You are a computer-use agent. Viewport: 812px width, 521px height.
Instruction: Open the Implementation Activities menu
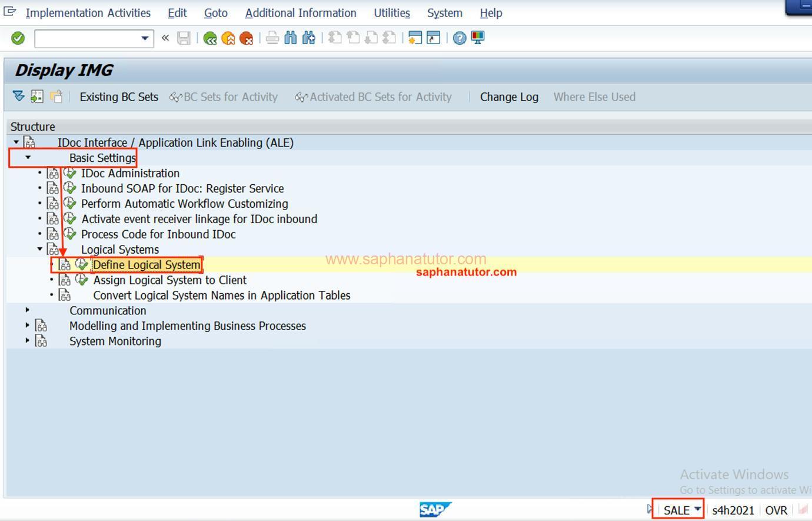pyautogui.click(x=88, y=13)
